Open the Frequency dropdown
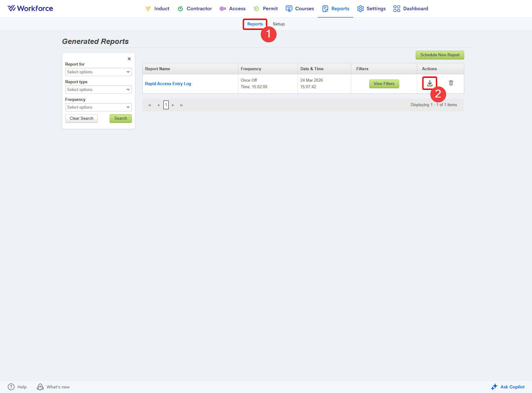Screen dimensions: 532x393 98,107
